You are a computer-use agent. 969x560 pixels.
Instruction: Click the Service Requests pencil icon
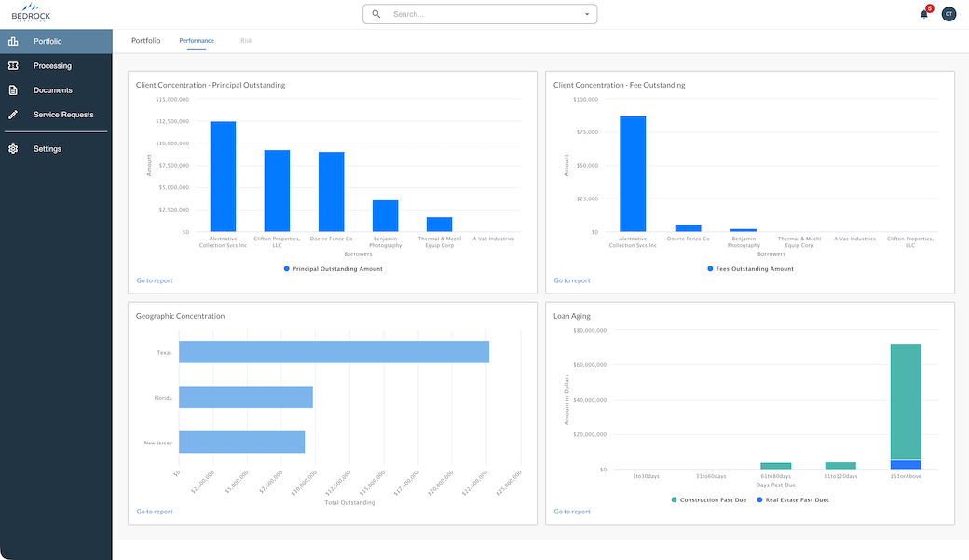13,115
